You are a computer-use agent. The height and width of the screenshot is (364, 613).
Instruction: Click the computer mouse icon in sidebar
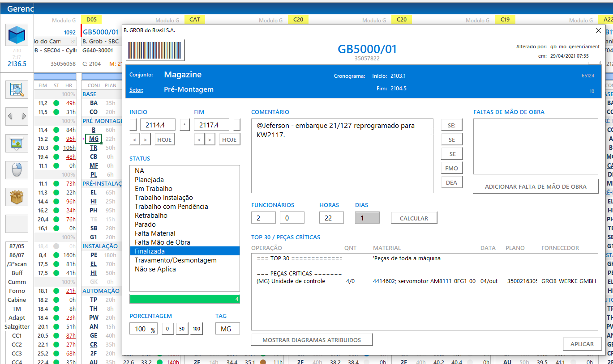tap(17, 170)
